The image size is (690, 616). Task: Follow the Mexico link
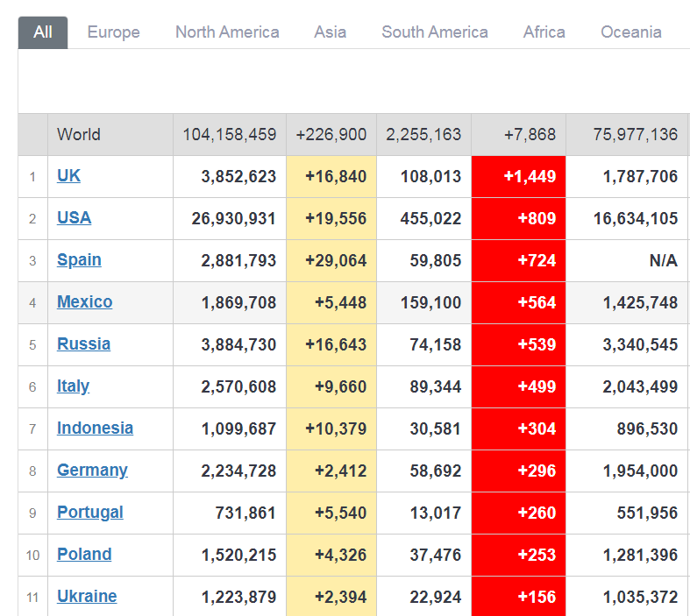[84, 302]
